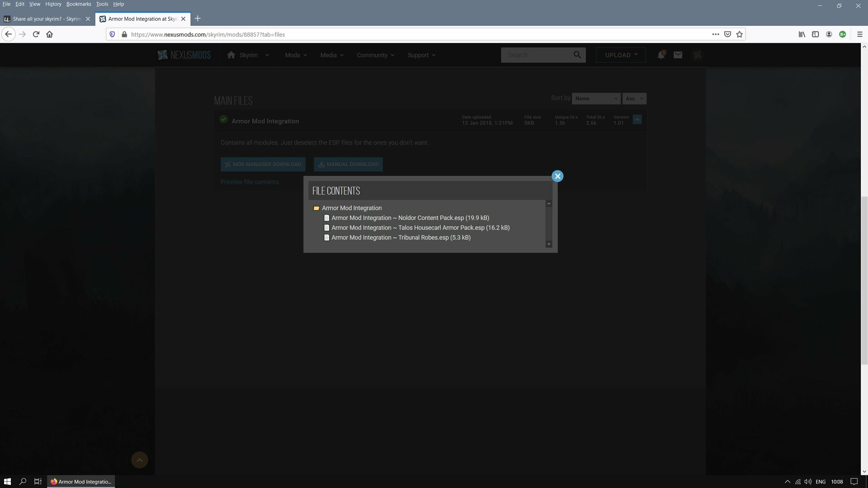Open the Firefox library icon

(802, 34)
